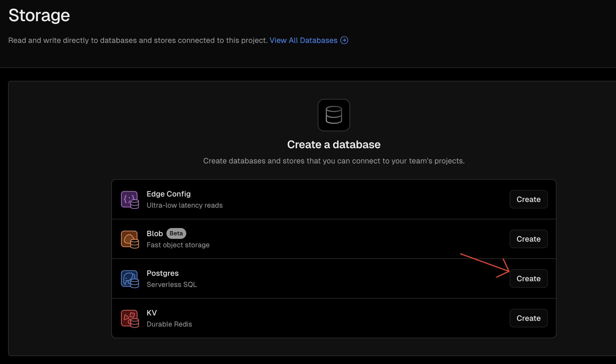This screenshot has height=364, width=616.
Task: Create a Postgres database
Action: 528,279
